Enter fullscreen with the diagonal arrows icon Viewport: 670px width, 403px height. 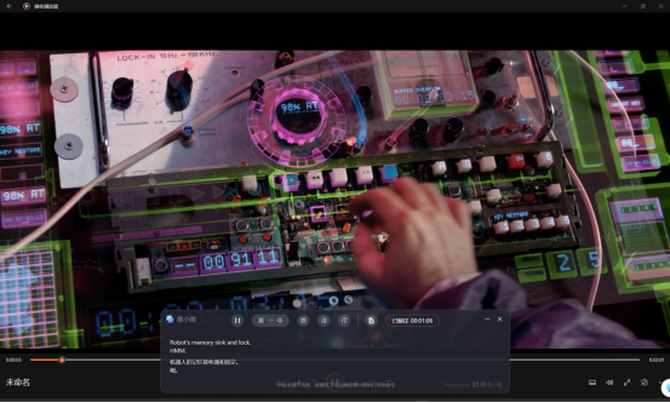tap(627, 382)
